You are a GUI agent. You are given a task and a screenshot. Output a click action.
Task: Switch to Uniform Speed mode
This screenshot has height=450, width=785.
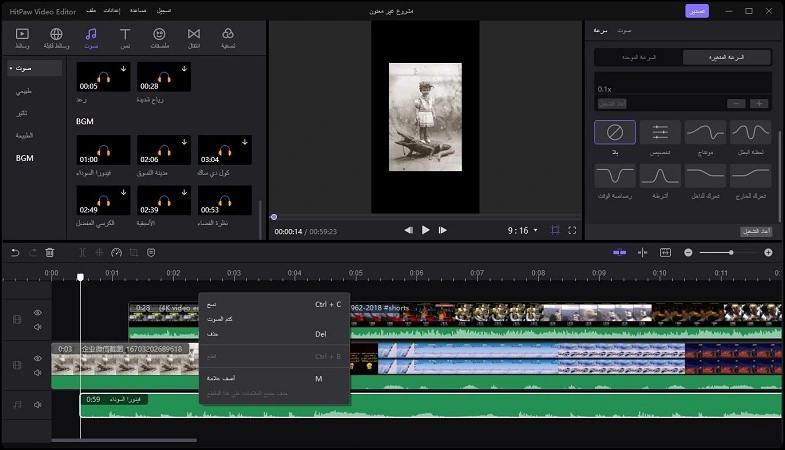point(639,57)
